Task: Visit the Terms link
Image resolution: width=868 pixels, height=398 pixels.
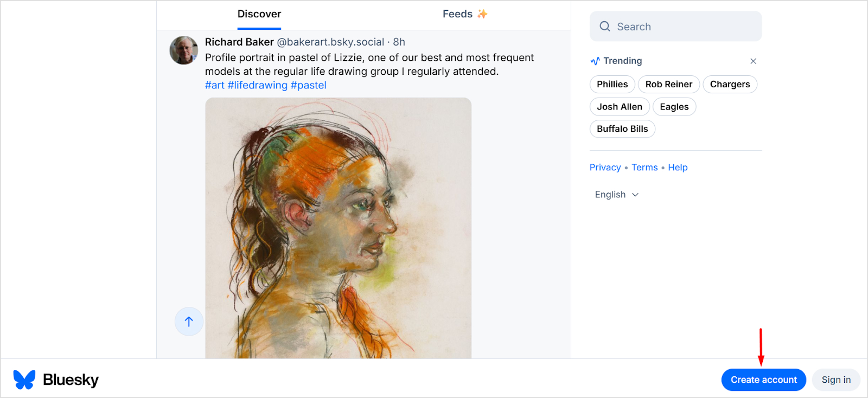Action: [644, 168]
